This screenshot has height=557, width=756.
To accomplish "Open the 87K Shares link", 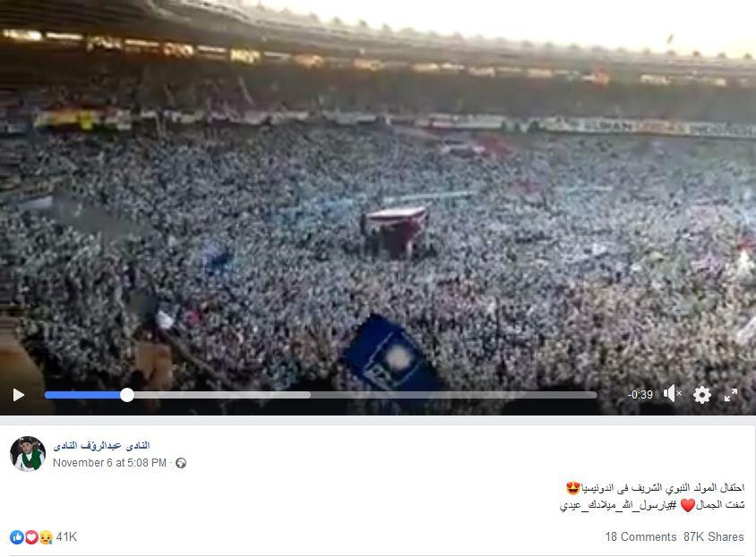I will [x=714, y=536].
